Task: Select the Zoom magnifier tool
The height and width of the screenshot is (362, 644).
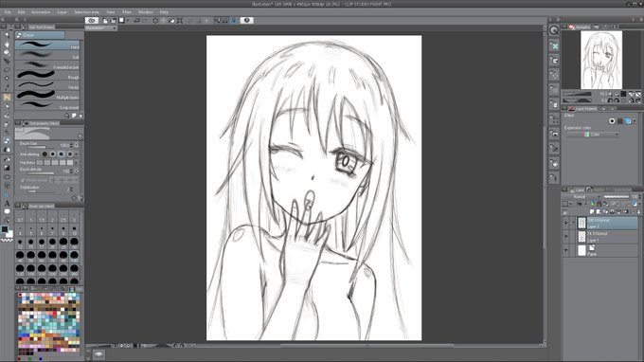Action: click(7, 35)
